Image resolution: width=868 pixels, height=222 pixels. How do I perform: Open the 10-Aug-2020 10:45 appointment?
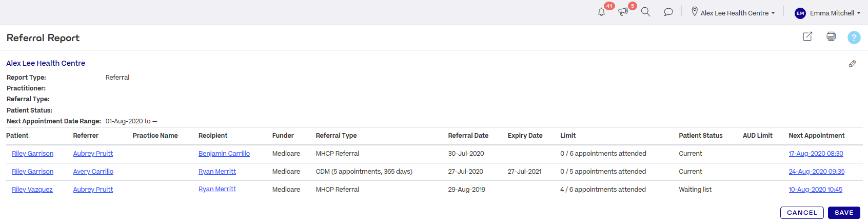(x=815, y=190)
